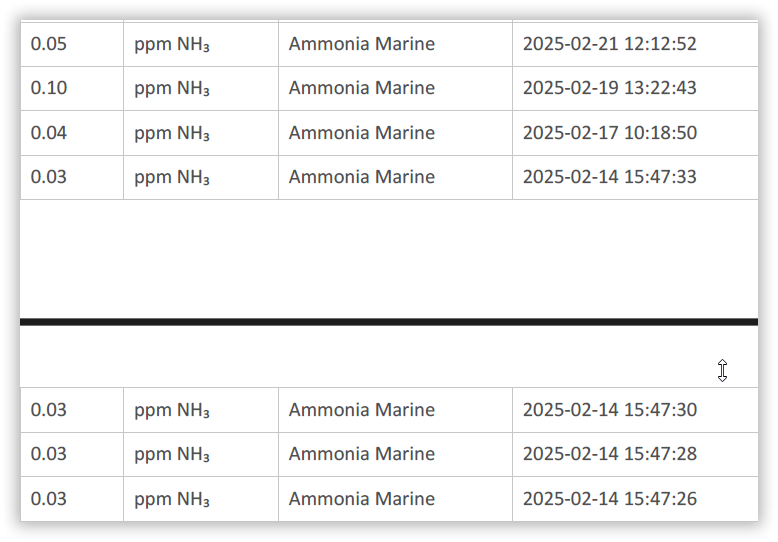Click ppm NH₃ unit in 0.10 row
This screenshot has width=778, height=542.
[172, 89]
